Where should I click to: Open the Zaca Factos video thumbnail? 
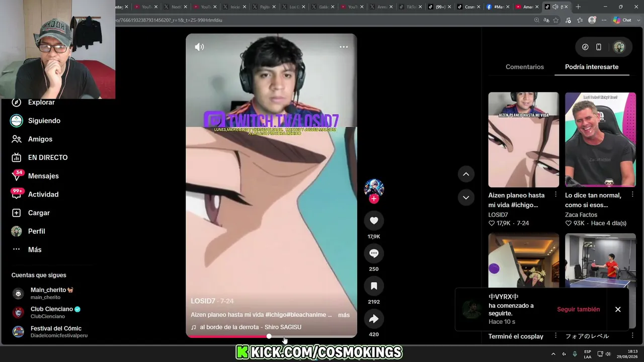600,140
